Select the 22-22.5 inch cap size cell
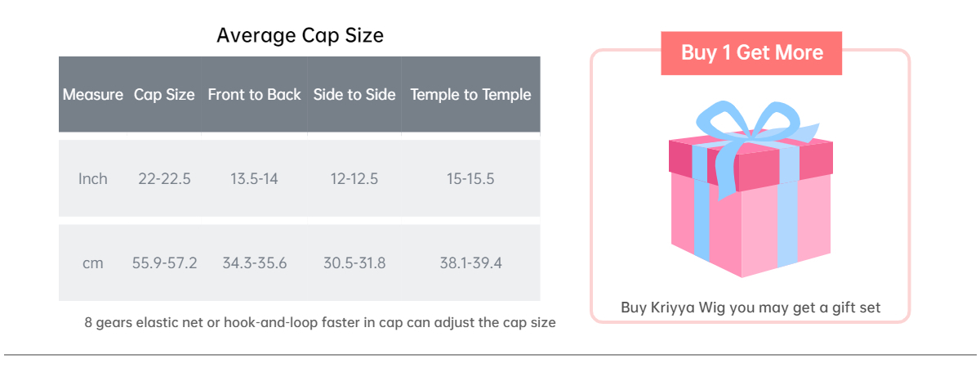 (164, 178)
